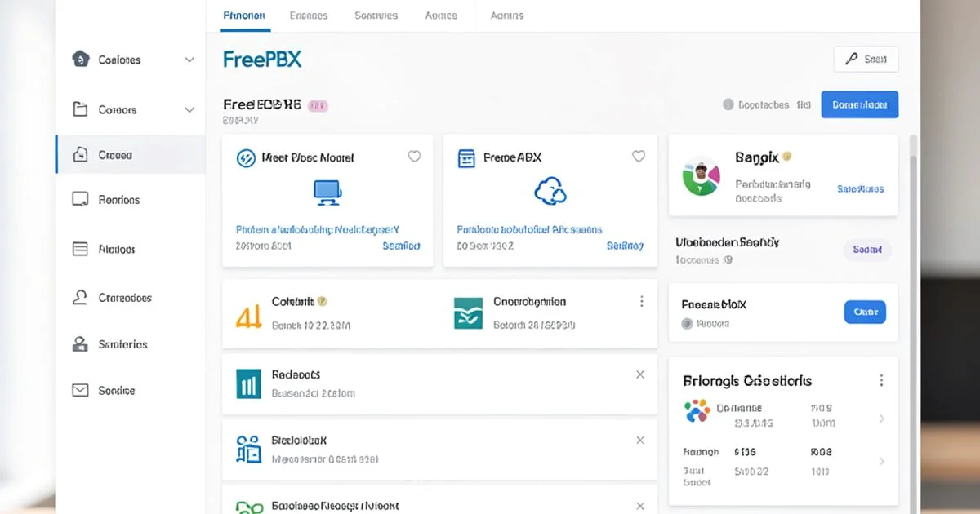
Task: Click the green icon beside Cnoeobghnien
Action: point(468,313)
